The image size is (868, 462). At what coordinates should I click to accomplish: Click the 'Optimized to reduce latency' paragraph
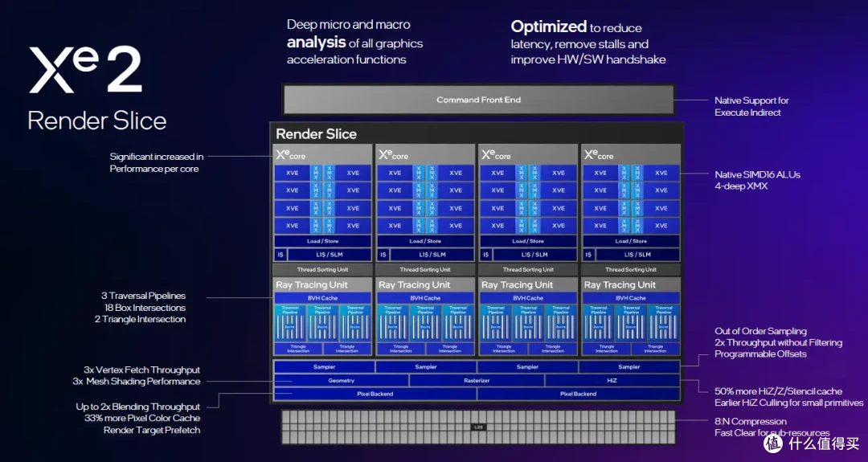click(588, 43)
